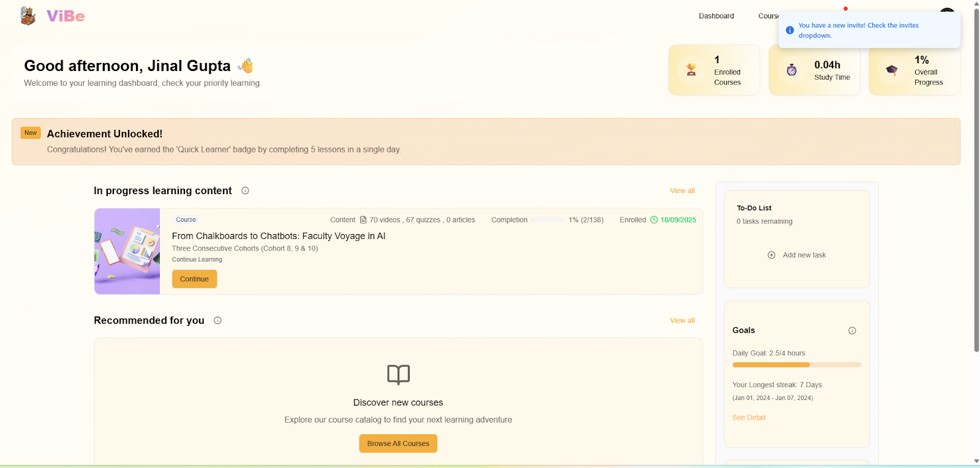
Task: Click info icon next to Recommended for you
Action: click(x=217, y=320)
